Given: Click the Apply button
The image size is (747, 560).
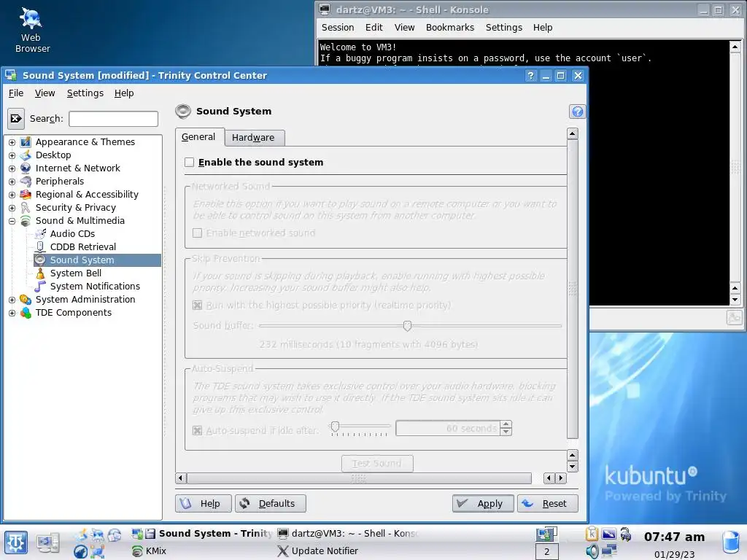Looking at the screenshot, I should 483,503.
